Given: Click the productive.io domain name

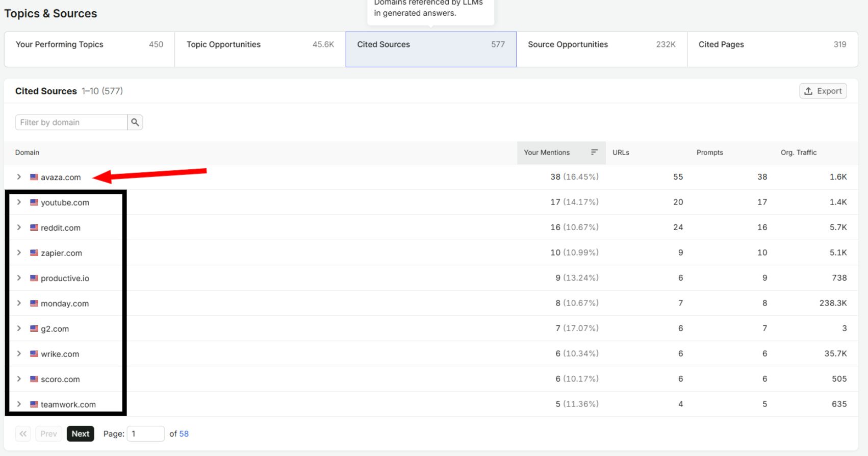Looking at the screenshot, I should [65, 278].
